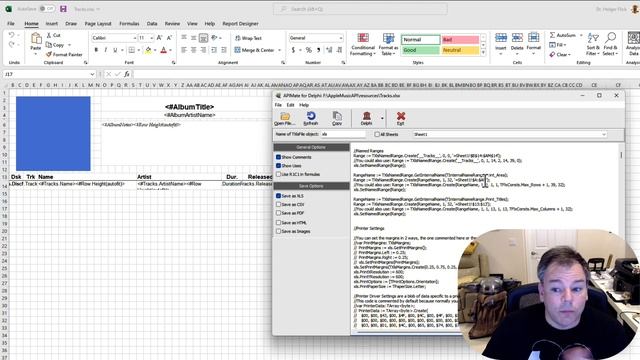Open AutoSum dropdown arrow
This screenshot has width=640, height=360.
click(x=581, y=36)
